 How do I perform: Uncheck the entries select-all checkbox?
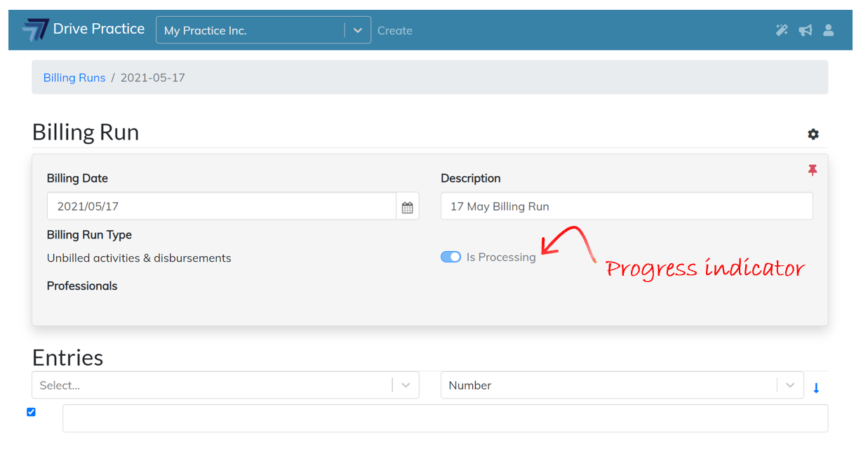(31, 412)
